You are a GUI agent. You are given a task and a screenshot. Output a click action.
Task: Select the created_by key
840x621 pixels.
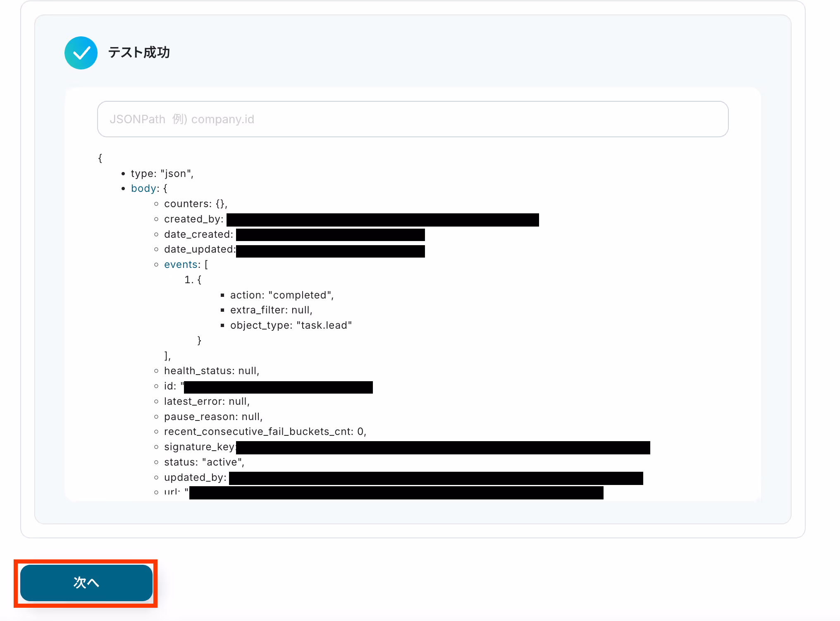pyautogui.click(x=193, y=219)
